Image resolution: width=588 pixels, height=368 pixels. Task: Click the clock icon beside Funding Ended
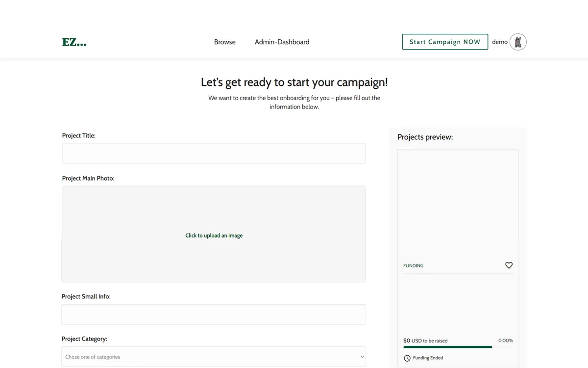[x=407, y=358]
